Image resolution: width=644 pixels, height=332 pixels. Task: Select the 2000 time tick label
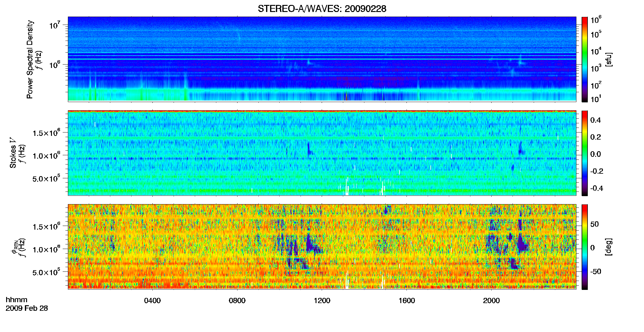pos(491,301)
